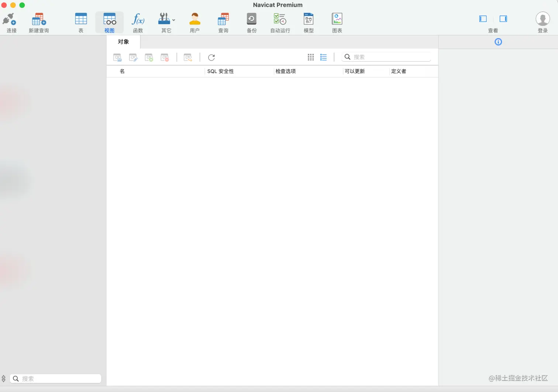Sort by the 定义者 column header

tap(399, 71)
